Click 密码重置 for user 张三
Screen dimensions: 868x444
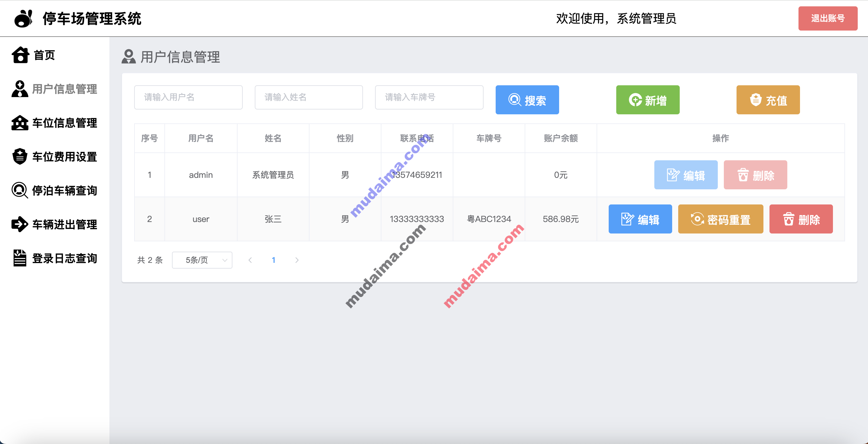coord(721,219)
